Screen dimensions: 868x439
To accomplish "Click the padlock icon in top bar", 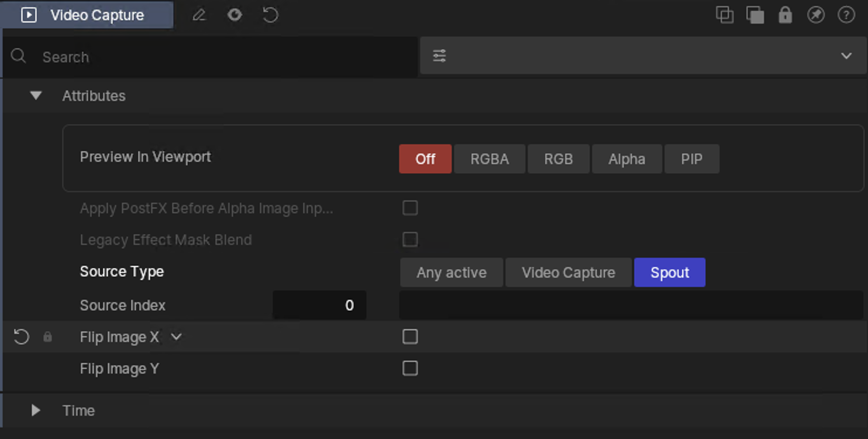I will pyautogui.click(x=785, y=15).
